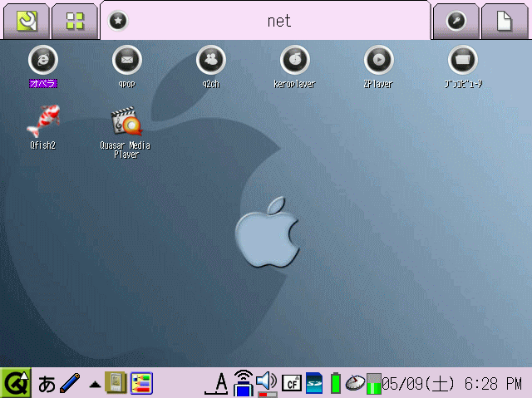
Task: Launch the Qfish2 koi icon
Action: (x=43, y=127)
